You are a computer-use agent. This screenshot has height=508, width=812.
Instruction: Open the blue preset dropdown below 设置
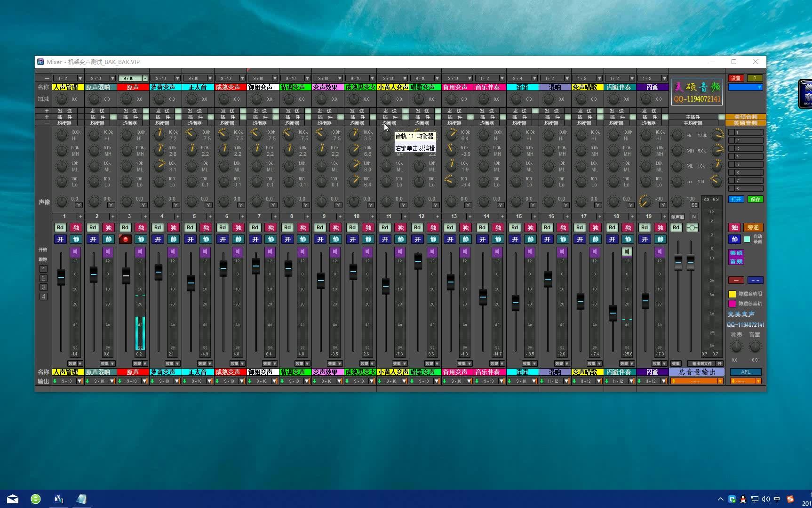745,88
